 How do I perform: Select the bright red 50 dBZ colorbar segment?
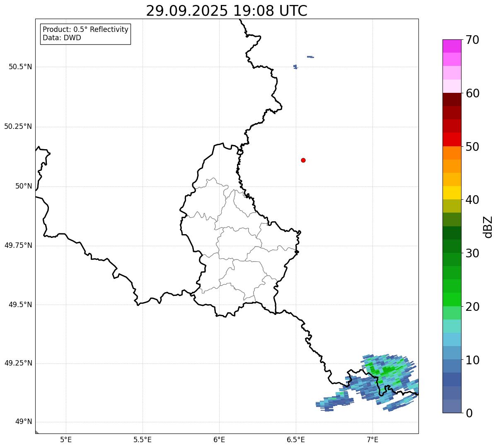452,139
